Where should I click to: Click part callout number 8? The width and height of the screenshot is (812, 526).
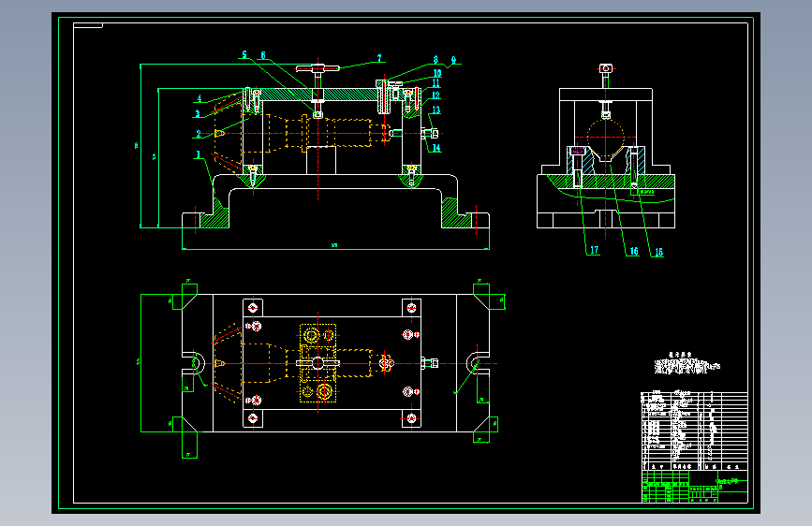(436, 60)
